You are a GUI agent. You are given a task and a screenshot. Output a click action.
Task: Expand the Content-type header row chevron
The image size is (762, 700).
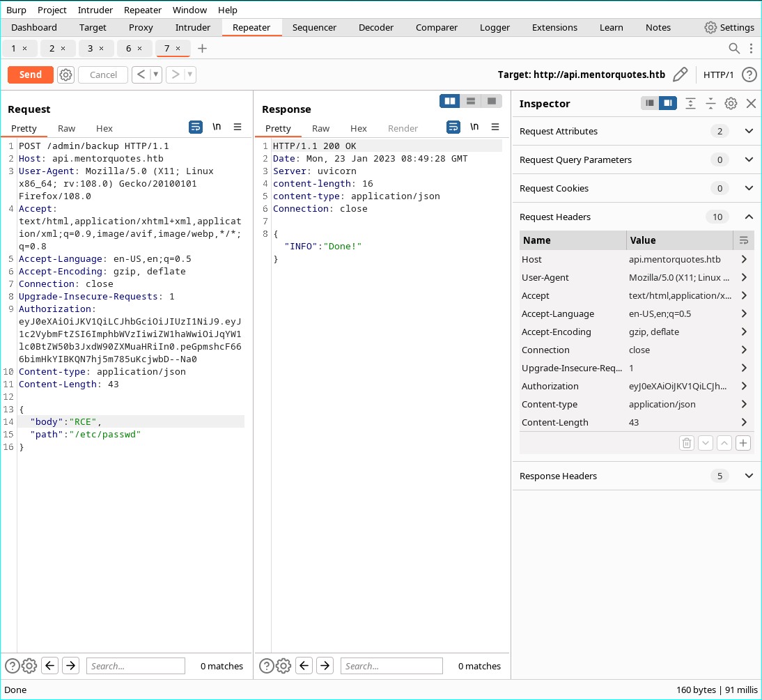pyautogui.click(x=743, y=404)
